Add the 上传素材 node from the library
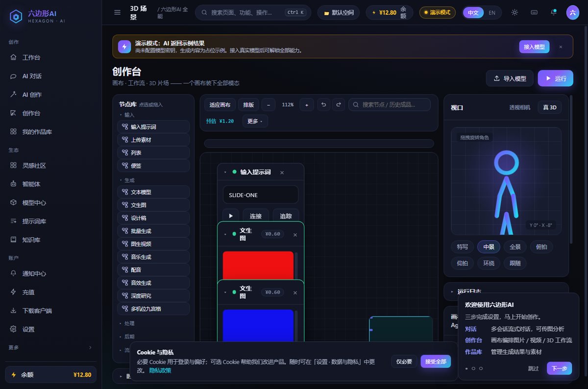 153,140
